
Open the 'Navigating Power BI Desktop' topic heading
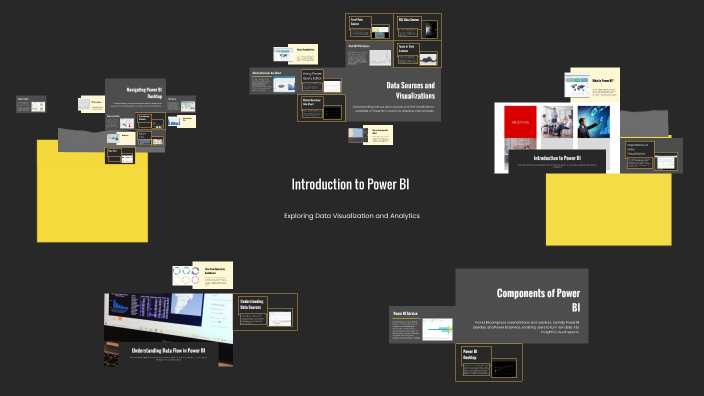click(144, 93)
